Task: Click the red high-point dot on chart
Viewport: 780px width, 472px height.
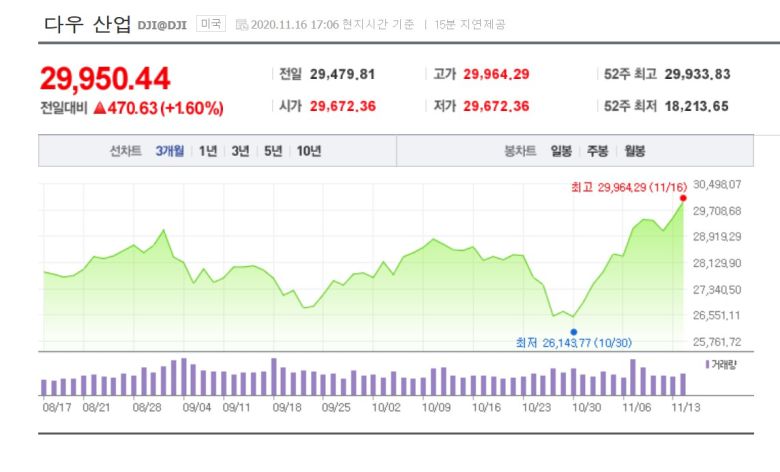Action: pos(683,198)
